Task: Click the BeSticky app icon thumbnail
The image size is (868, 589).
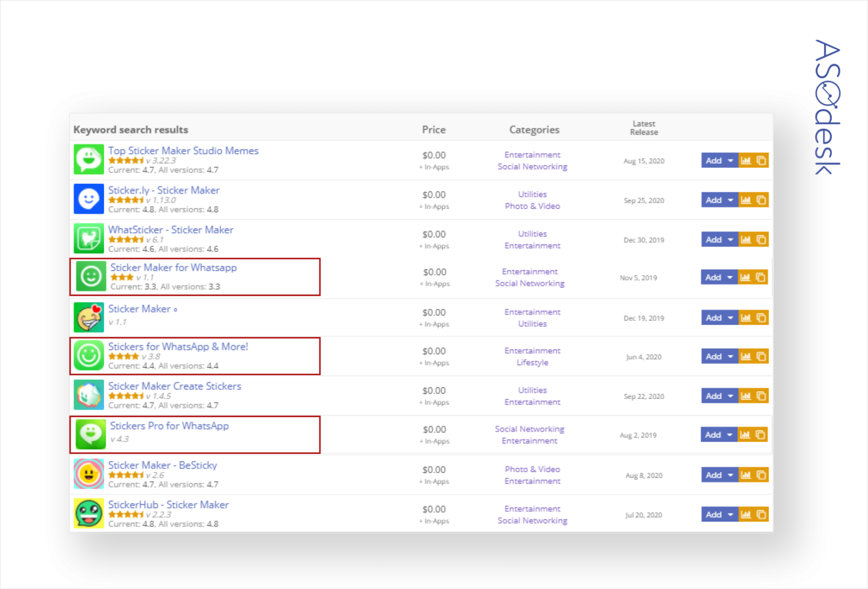Action: pyautogui.click(x=88, y=474)
